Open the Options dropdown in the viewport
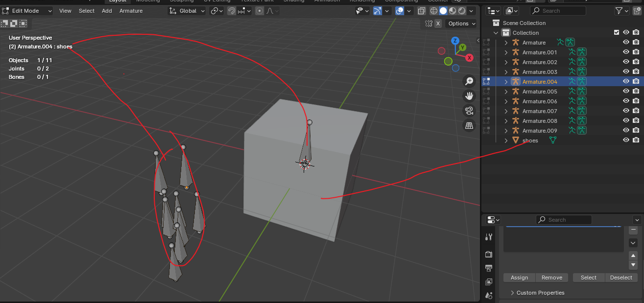This screenshot has height=303, width=644. [x=461, y=23]
